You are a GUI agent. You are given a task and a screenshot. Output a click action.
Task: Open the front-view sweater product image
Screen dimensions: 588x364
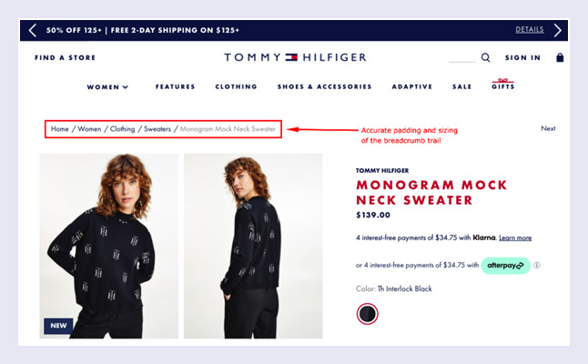pyautogui.click(x=109, y=246)
